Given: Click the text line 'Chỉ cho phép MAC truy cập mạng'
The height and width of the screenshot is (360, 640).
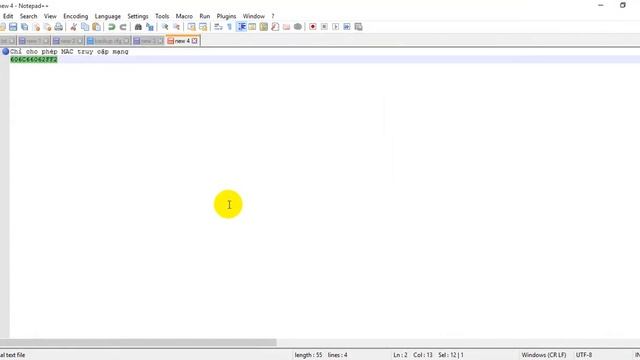Looking at the screenshot, I should coord(69,52).
